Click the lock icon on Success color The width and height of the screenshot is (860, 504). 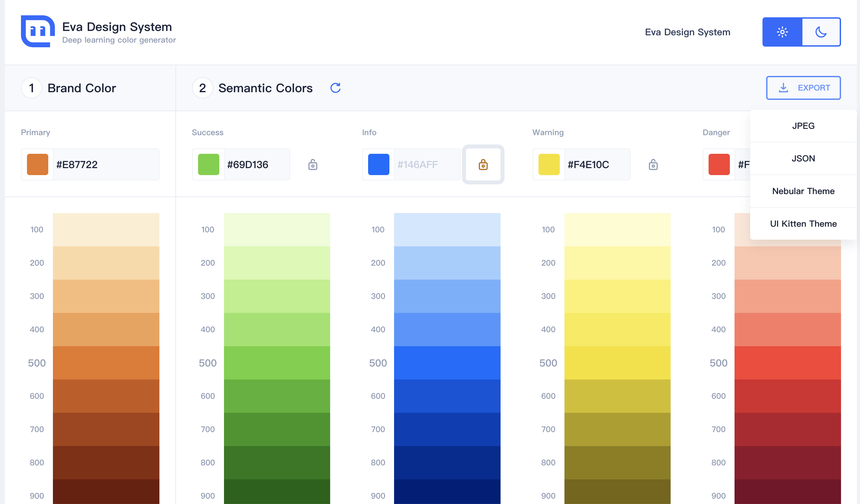(313, 164)
